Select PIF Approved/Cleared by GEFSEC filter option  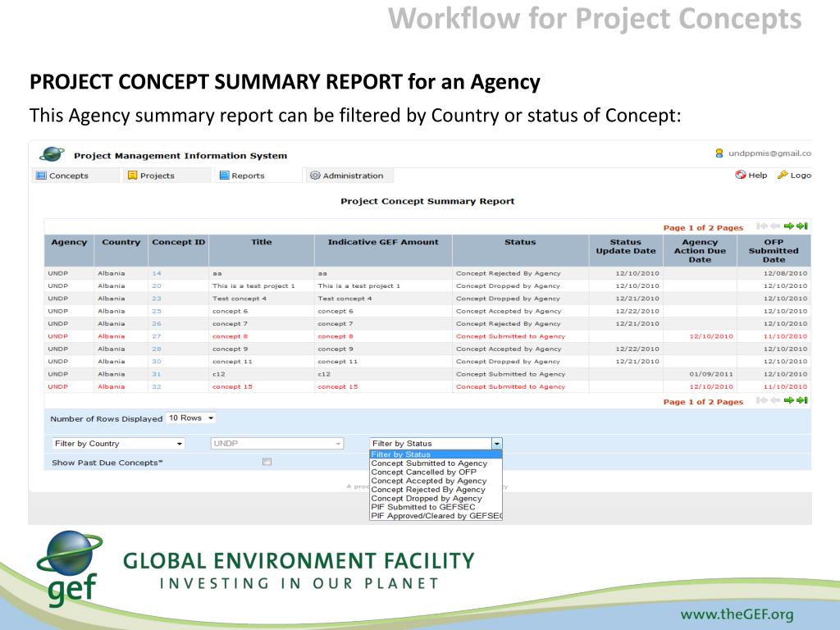(436, 516)
